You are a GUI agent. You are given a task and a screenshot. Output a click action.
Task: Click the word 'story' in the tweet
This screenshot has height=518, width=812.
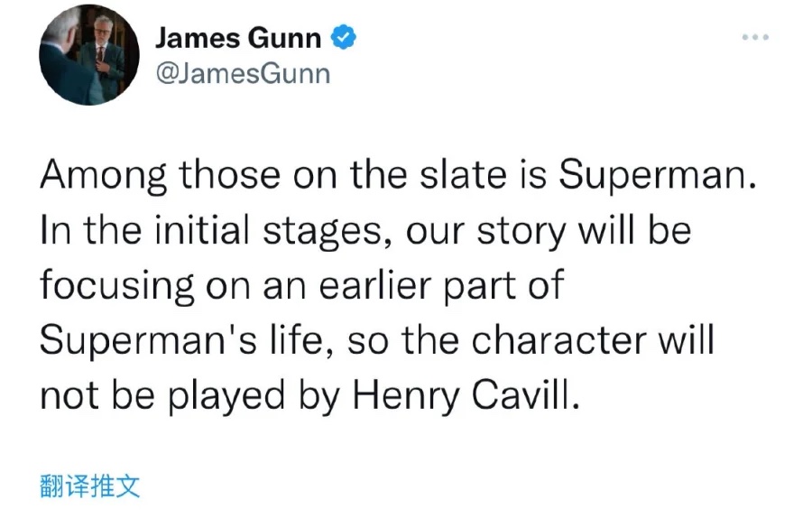521,233
